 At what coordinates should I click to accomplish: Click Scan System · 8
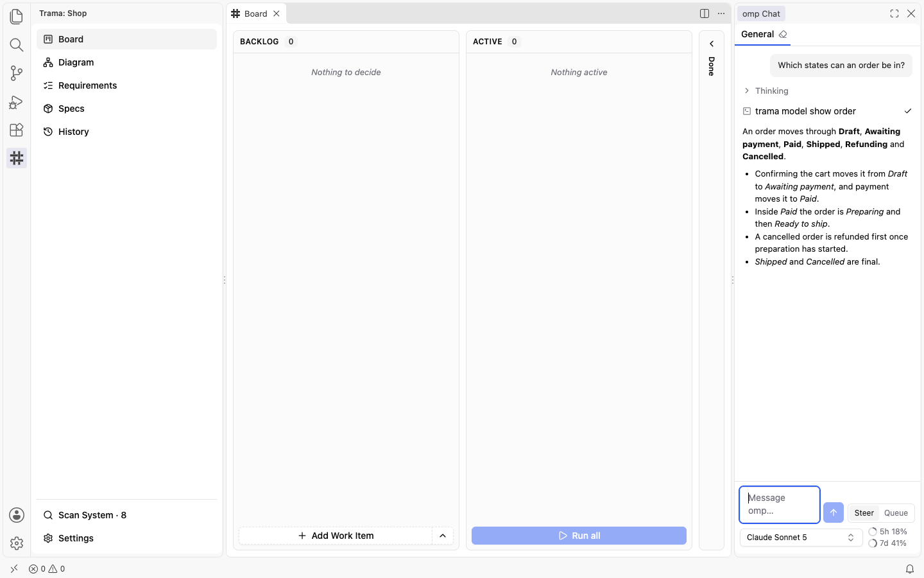[x=126, y=515]
